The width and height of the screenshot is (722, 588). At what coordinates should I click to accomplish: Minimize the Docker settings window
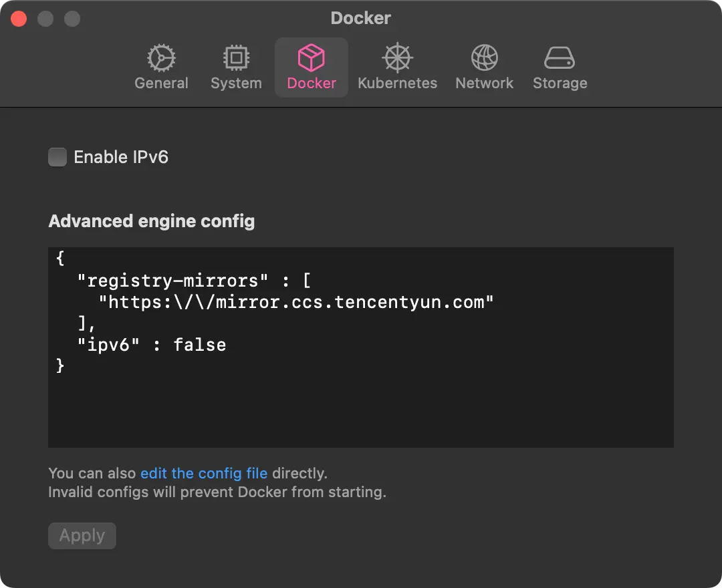pyautogui.click(x=45, y=19)
